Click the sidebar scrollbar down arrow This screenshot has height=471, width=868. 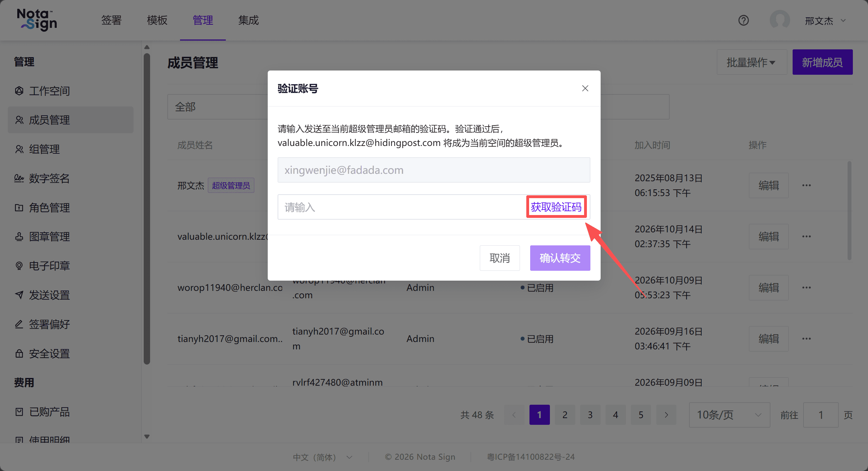click(x=147, y=437)
